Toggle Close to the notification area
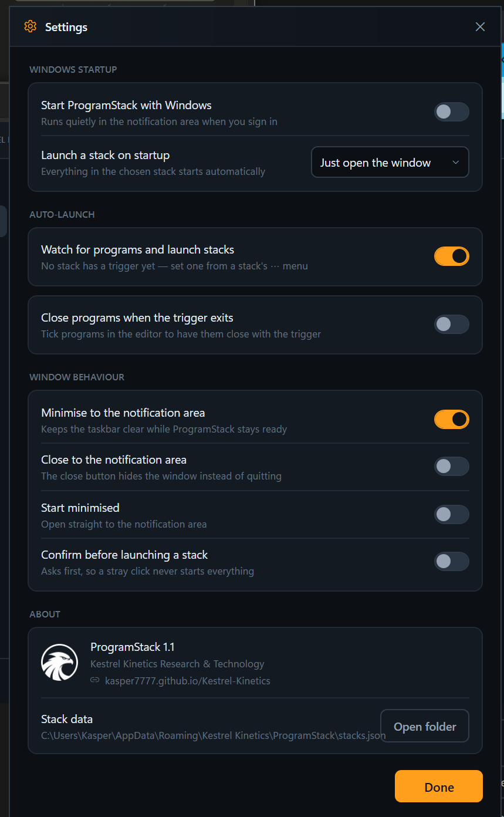 (451, 466)
